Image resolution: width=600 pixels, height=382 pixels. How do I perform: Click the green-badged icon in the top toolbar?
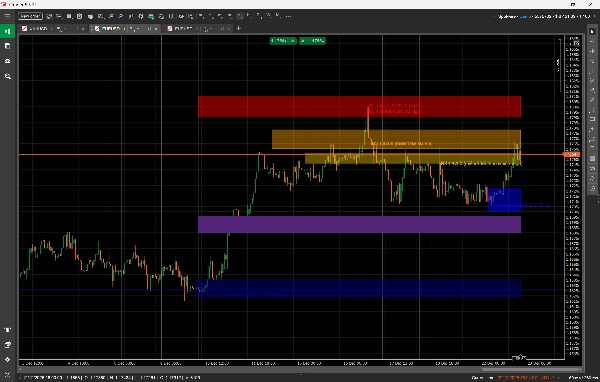click(151, 16)
